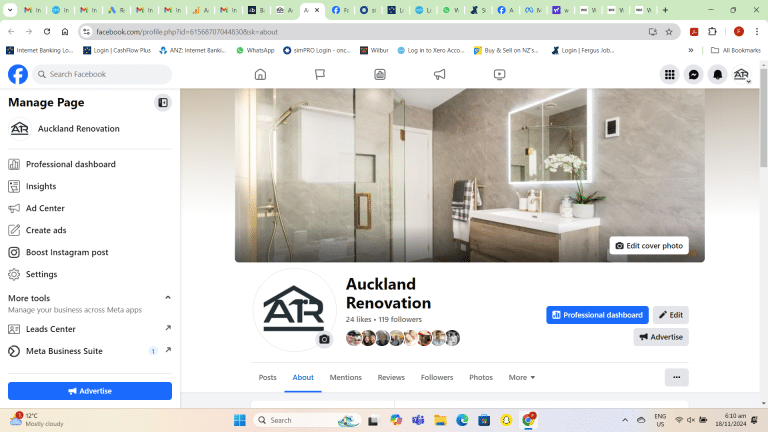The height and width of the screenshot is (432, 768).
Task: Open the Video tab icon in the top bar
Action: coord(499,75)
